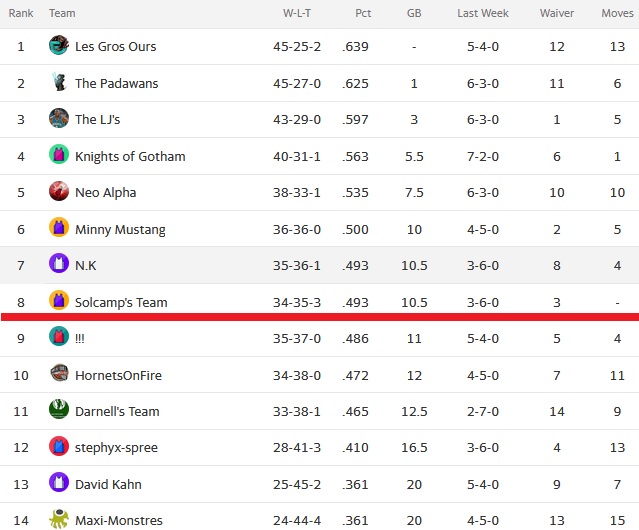Click the HornetsOnFire team logo
This screenshot has width=639, height=530.
point(59,373)
